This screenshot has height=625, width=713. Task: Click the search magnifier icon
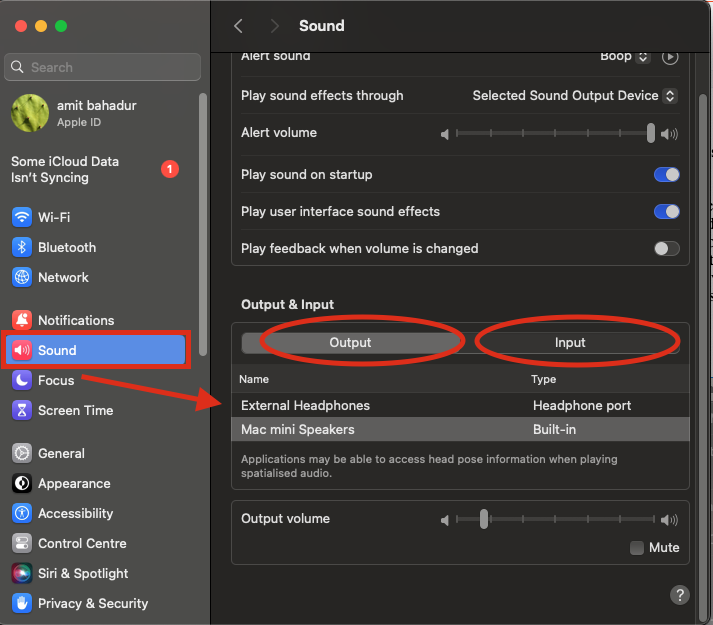click(x=17, y=67)
